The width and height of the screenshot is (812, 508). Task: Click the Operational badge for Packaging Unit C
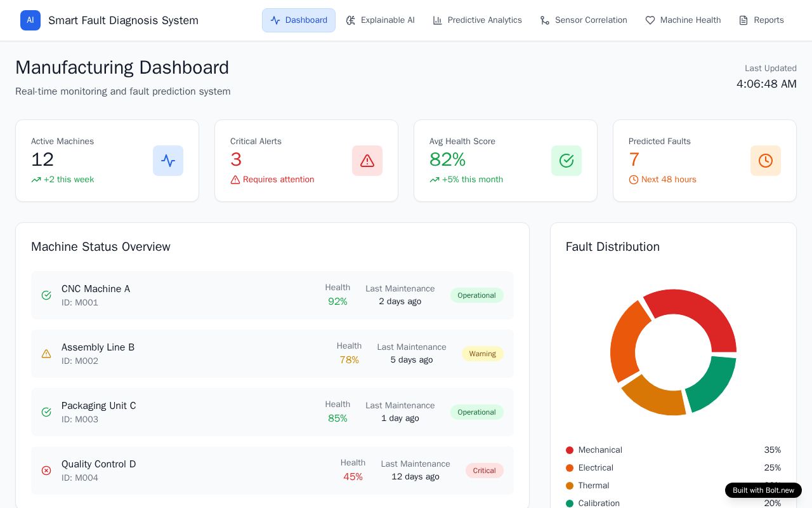pos(477,412)
